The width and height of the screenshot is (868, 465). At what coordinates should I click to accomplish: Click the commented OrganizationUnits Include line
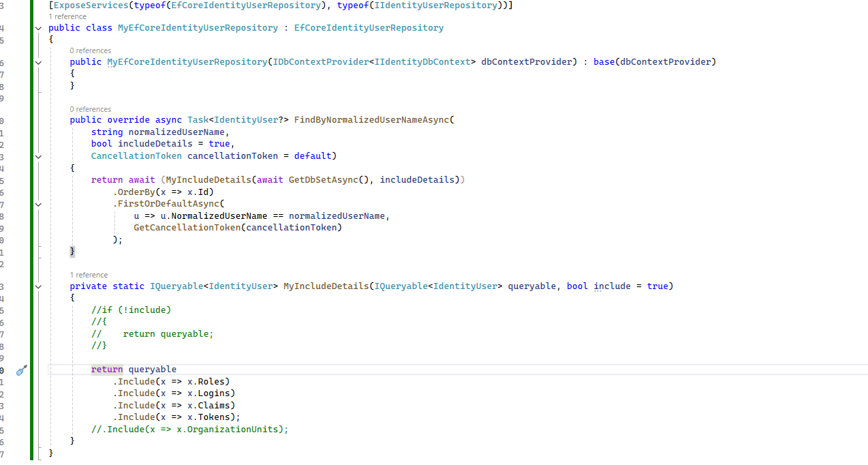190,430
